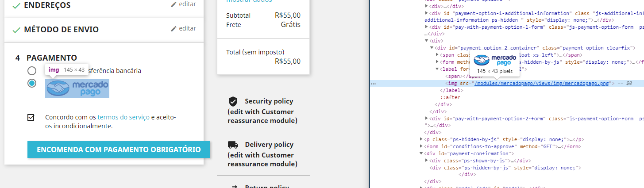Expand the pay-with-payment-option-2-form div node
The image size is (644, 188).
pyautogui.click(x=427, y=119)
